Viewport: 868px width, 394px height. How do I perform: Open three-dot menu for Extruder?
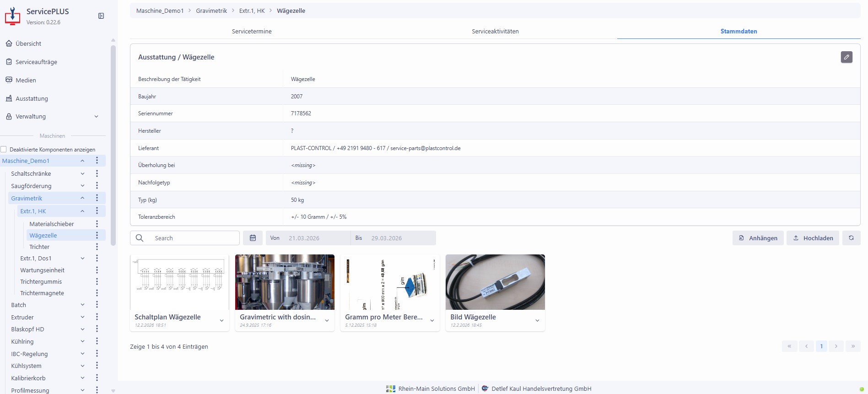[97, 317]
